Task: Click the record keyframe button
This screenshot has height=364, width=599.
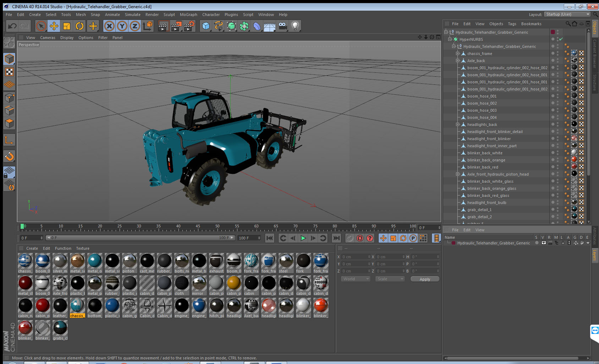Action: [x=350, y=238]
